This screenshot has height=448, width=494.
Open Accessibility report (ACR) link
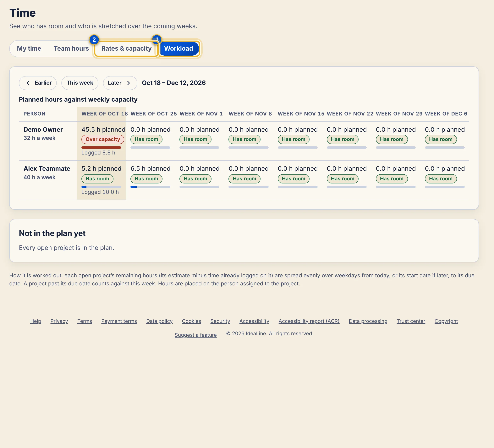click(x=309, y=321)
